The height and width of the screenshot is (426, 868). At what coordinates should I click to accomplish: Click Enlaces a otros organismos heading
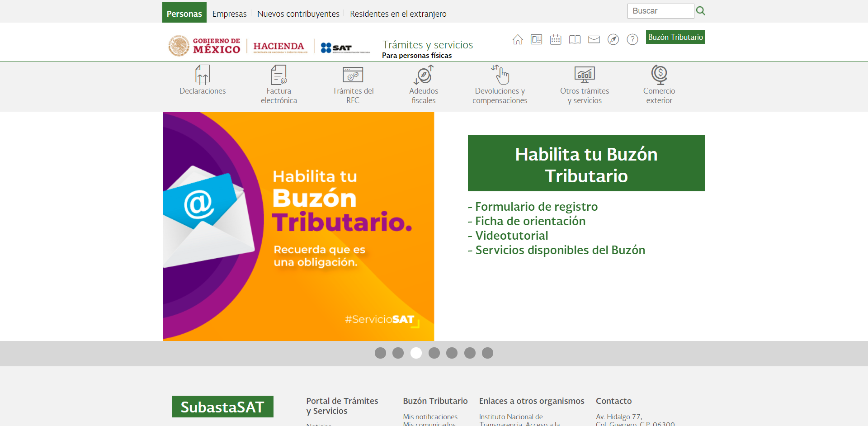[x=532, y=401]
